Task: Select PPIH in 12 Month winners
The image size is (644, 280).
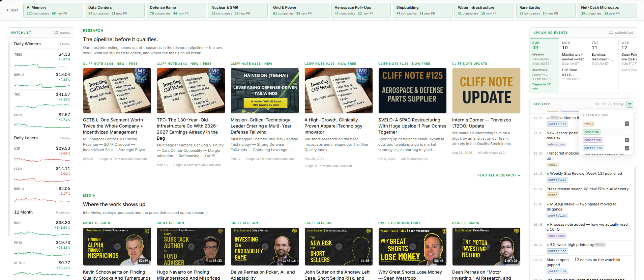Action: (42, 248)
